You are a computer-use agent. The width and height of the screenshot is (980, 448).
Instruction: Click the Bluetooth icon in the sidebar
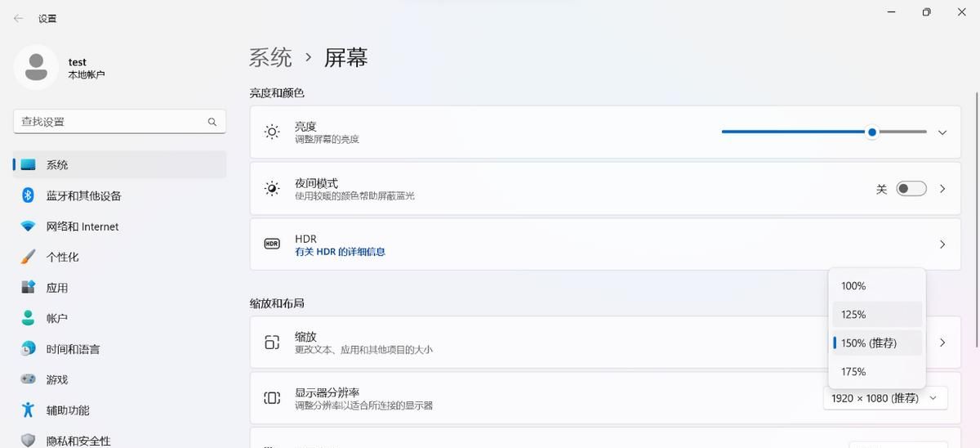(x=29, y=195)
